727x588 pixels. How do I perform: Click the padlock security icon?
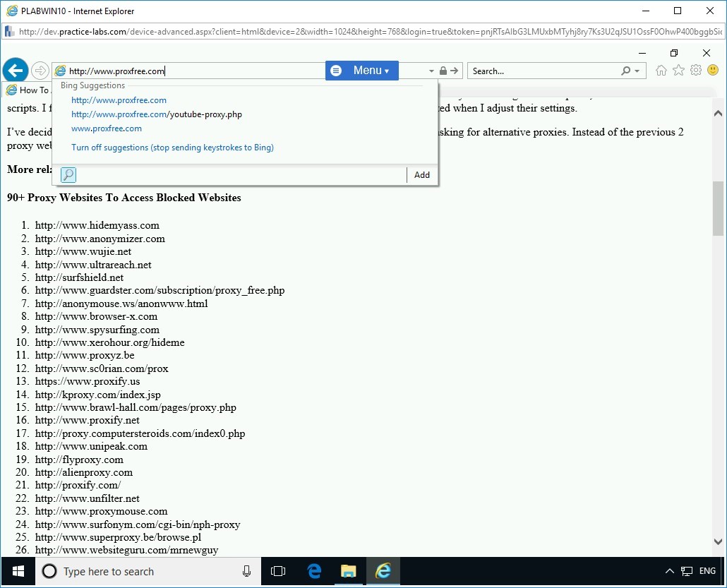pyautogui.click(x=443, y=71)
